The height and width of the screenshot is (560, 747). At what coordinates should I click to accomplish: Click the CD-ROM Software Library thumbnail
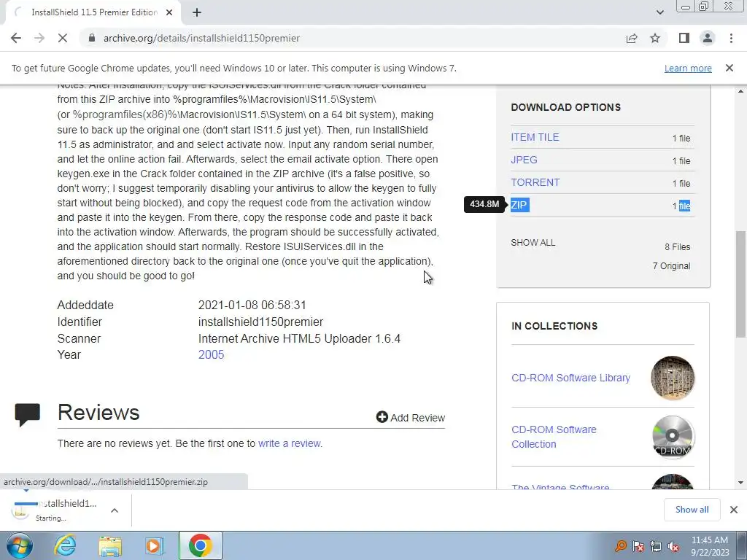[673, 378]
